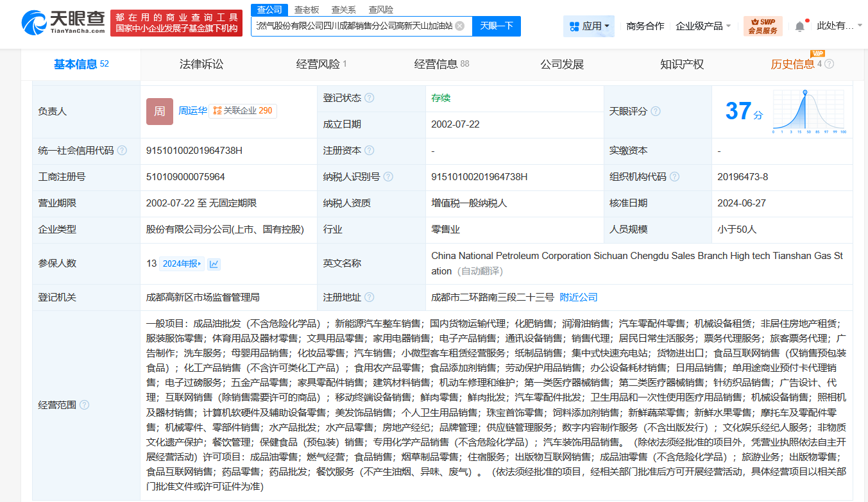
Task: Click trend chart icon beside 参保人数
Action: 214,264
